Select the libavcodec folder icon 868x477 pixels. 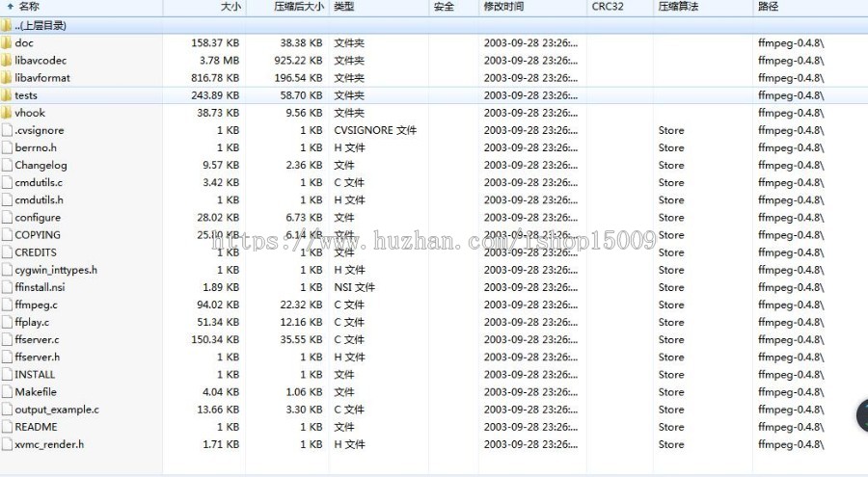(x=6, y=61)
